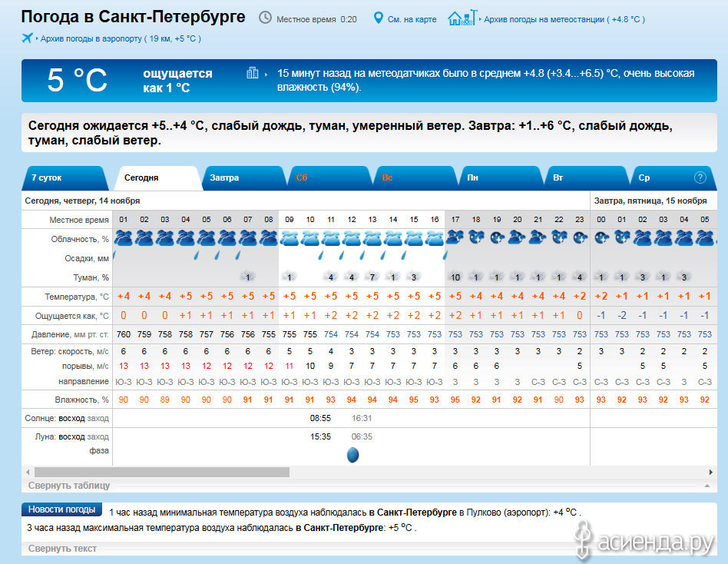Click the cloudiness icon for hour 08
Image resolution: width=728 pixels, height=564 pixels.
(x=268, y=238)
